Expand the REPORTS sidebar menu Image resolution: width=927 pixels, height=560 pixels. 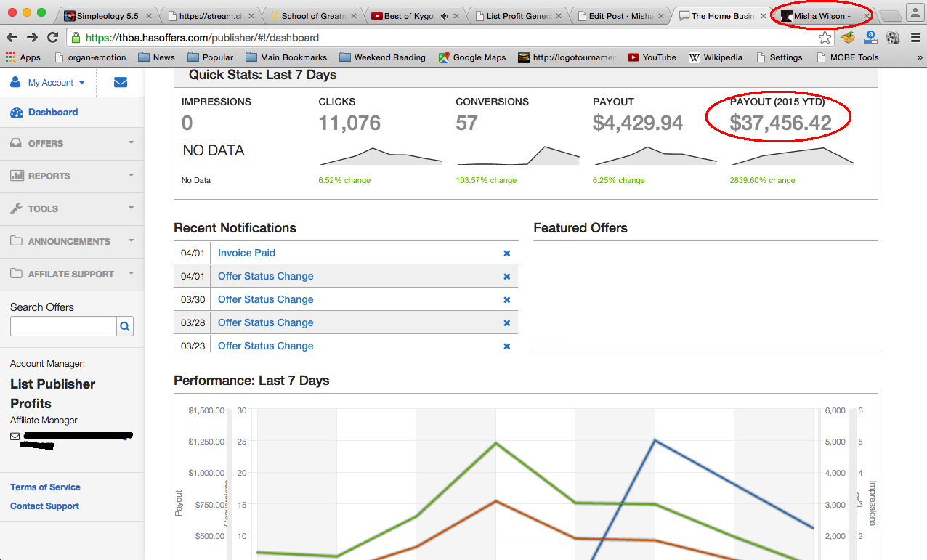click(x=71, y=176)
